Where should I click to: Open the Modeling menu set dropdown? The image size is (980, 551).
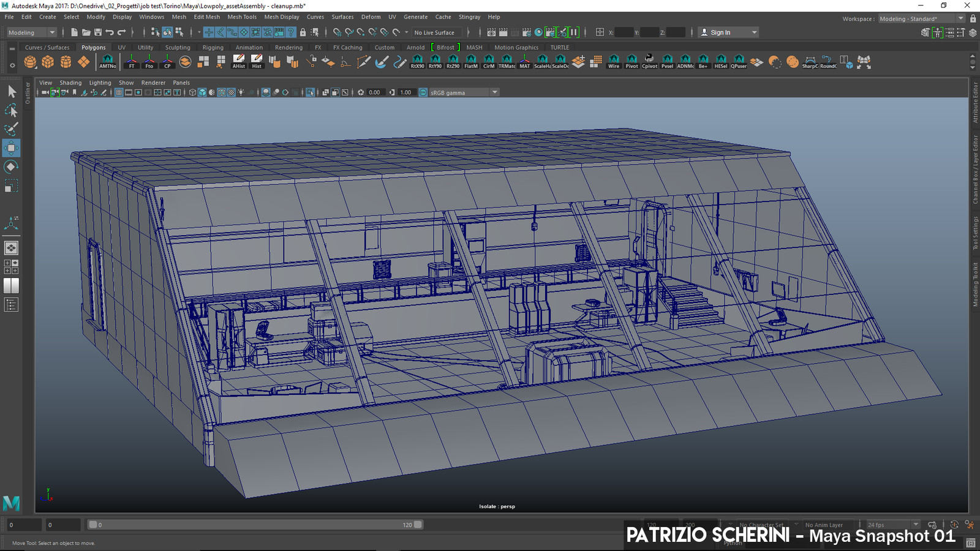31,32
